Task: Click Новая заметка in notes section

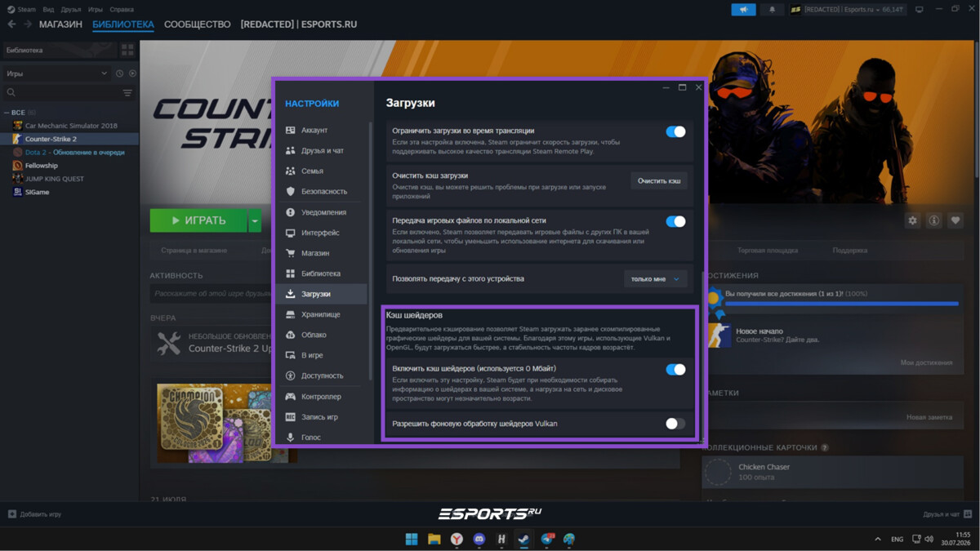Action: [x=929, y=417]
